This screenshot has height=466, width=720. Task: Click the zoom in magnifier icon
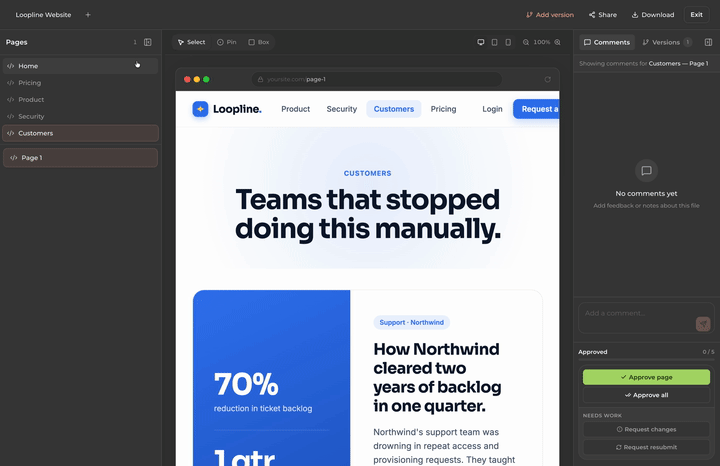click(557, 42)
